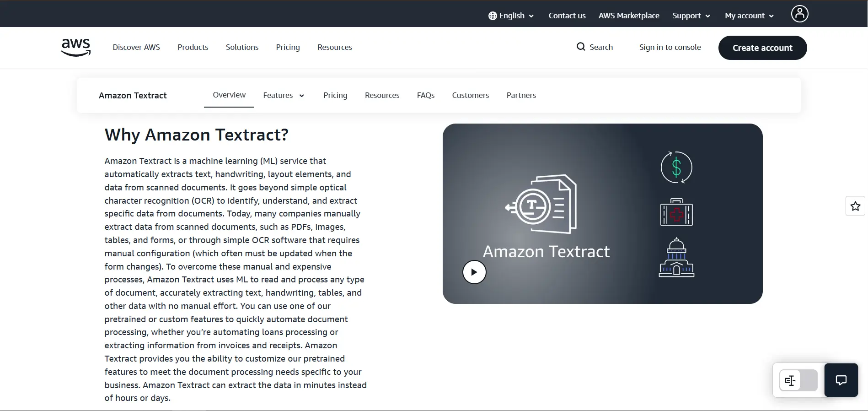
Task: Click the medical kit healthcare icon
Action: 676,212
